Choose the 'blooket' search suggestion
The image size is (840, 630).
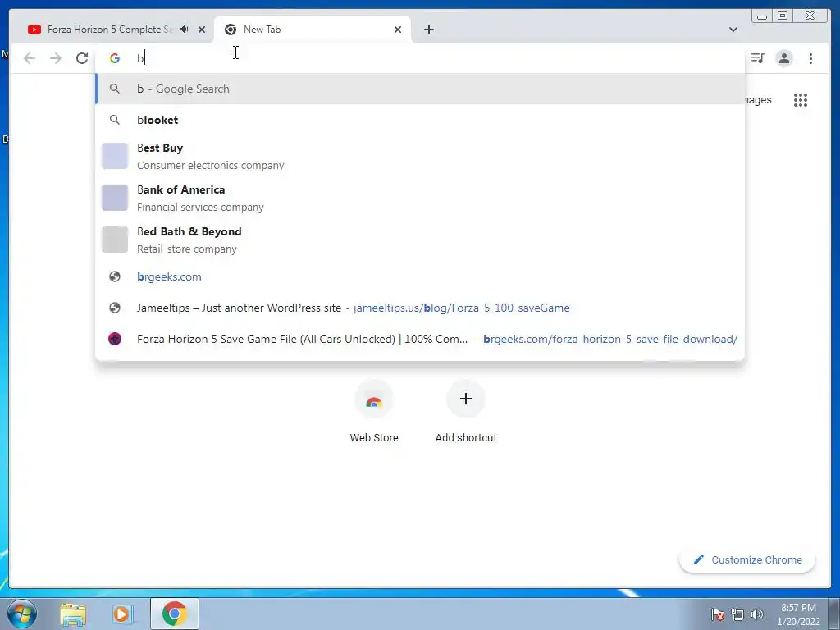pyautogui.click(x=420, y=120)
